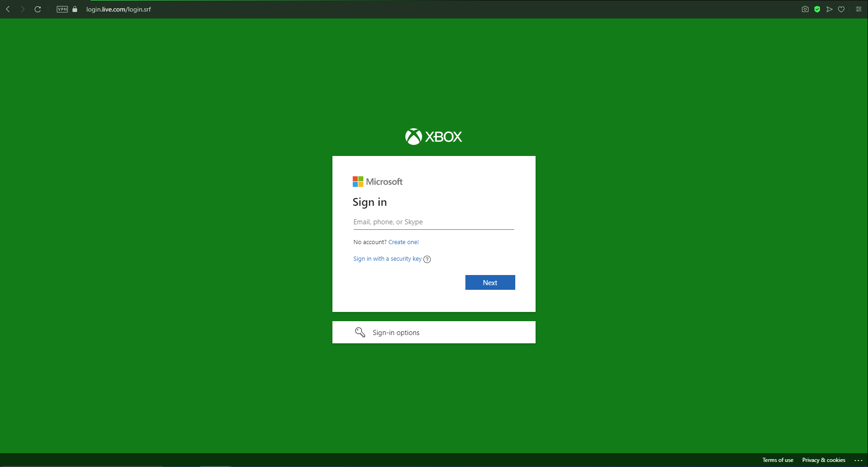Click the Email, phone, or Skype field
This screenshot has height=467, width=868.
(433, 222)
